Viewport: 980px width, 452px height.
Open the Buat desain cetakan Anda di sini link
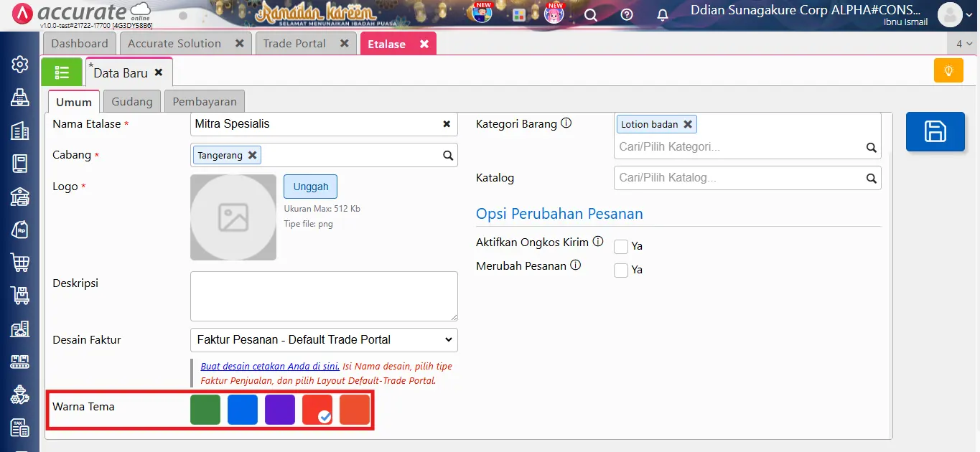tap(269, 366)
